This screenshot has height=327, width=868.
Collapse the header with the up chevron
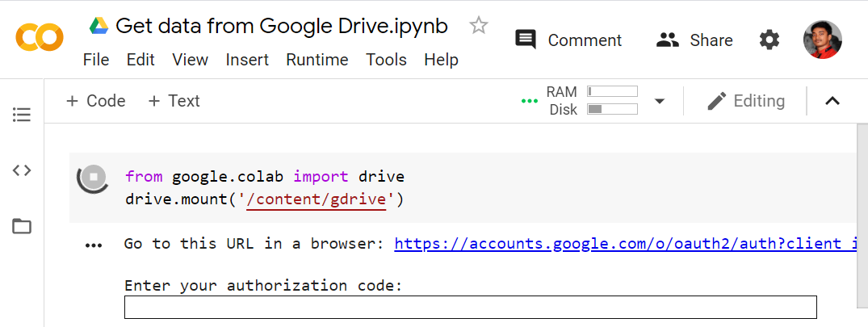(x=832, y=101)
